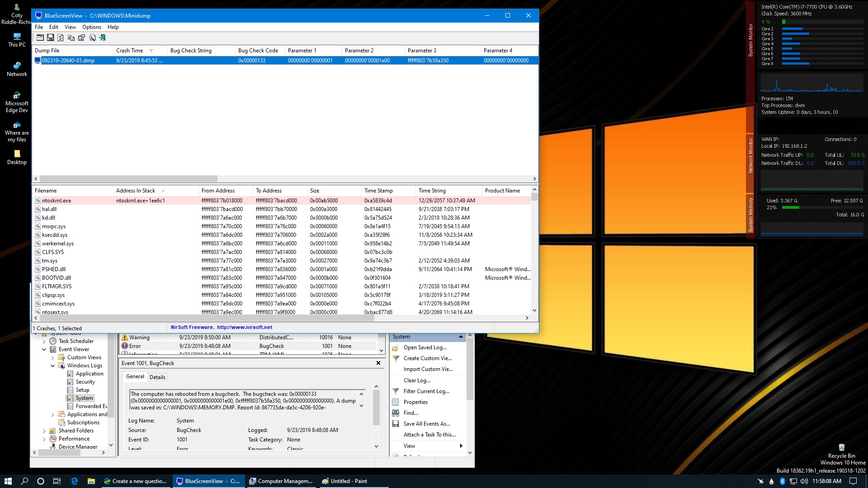Click the Filter Current Log funnel icon
The image size is (868, 488).
click(396, 391)
